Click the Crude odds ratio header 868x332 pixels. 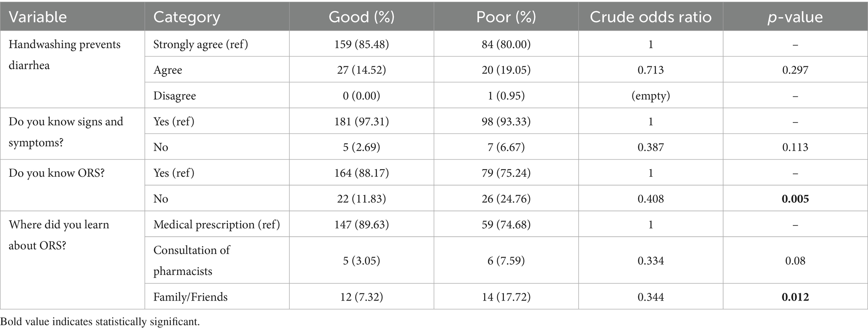click(x=650, y=17)
